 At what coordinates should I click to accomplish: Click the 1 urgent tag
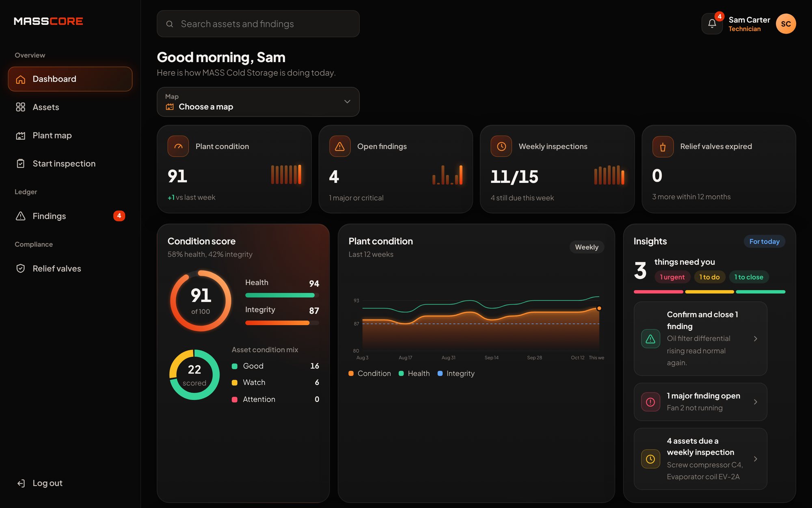[x=672, y=277]
